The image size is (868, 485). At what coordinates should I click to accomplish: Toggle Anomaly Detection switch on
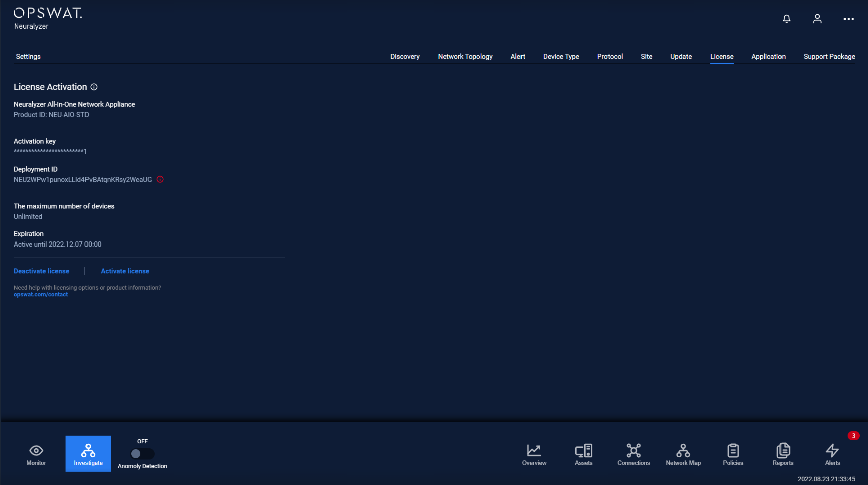pyautogui.click(x=142, y=454)
